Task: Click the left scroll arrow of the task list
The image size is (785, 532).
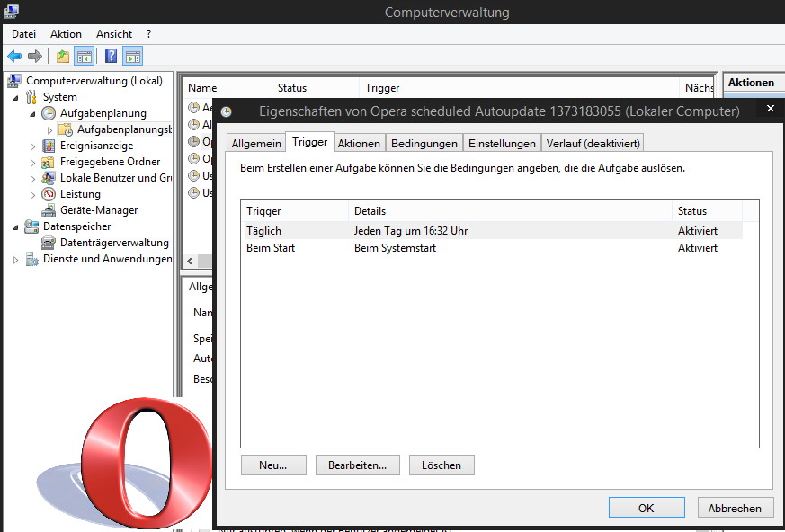Action: pos(190,261)
